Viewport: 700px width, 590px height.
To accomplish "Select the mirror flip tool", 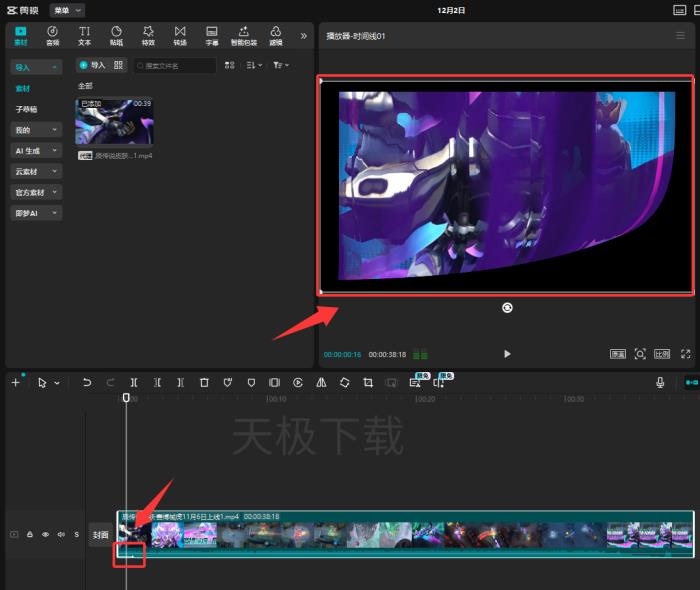I will coord(321,383).
